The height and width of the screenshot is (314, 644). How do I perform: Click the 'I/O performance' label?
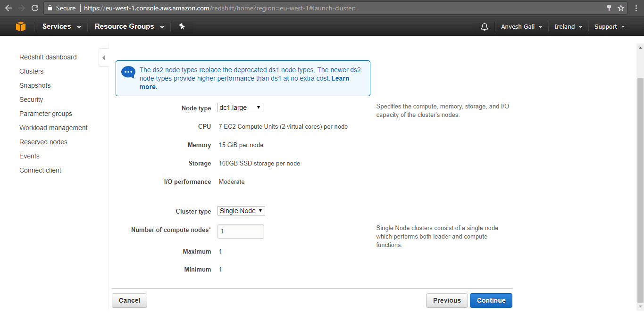click(x=187, y=182)
